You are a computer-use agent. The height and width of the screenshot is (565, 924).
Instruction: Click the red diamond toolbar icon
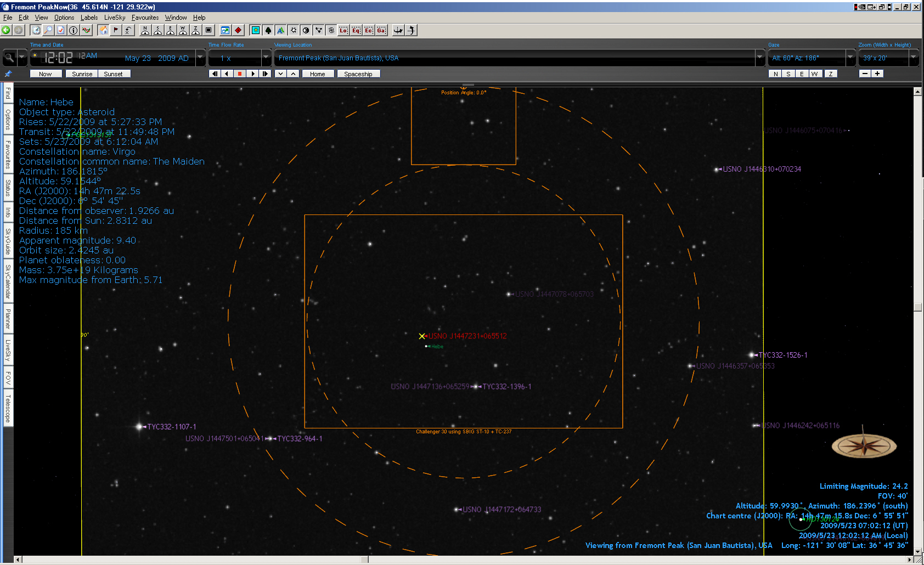point(238,30)
